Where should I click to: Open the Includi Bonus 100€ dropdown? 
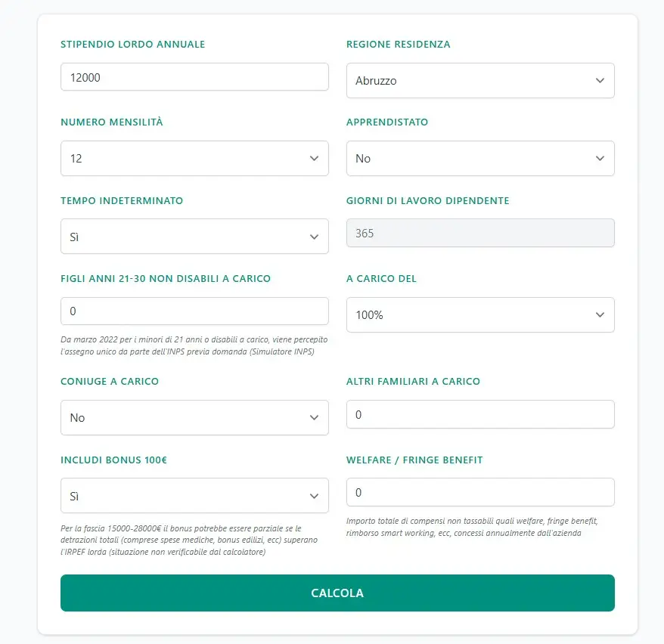194,496
